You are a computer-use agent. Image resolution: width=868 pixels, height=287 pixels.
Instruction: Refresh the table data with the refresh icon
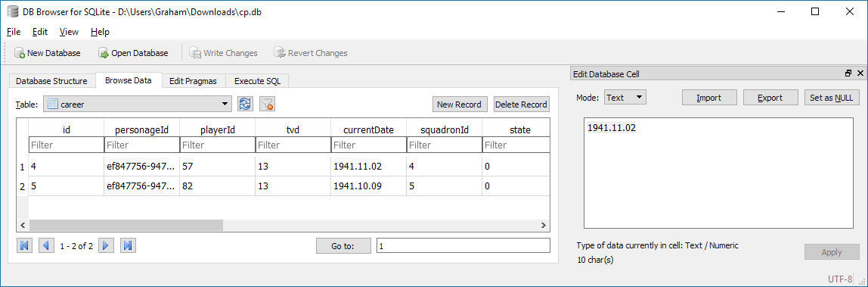point(245,105)
